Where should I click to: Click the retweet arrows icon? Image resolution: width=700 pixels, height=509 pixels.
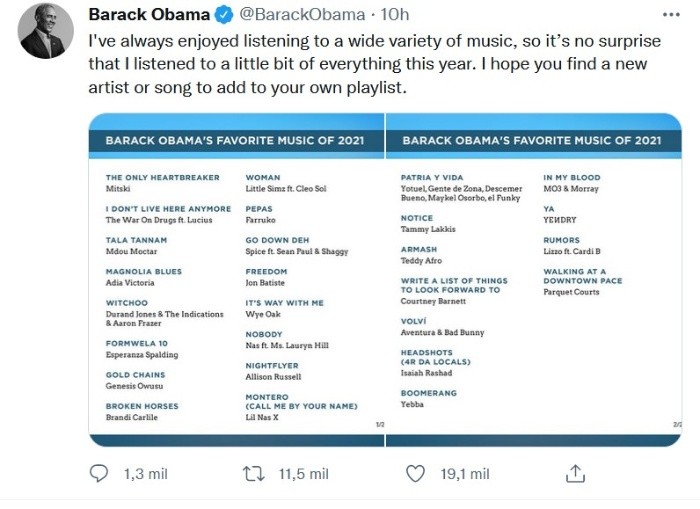[x=255, y=472]
